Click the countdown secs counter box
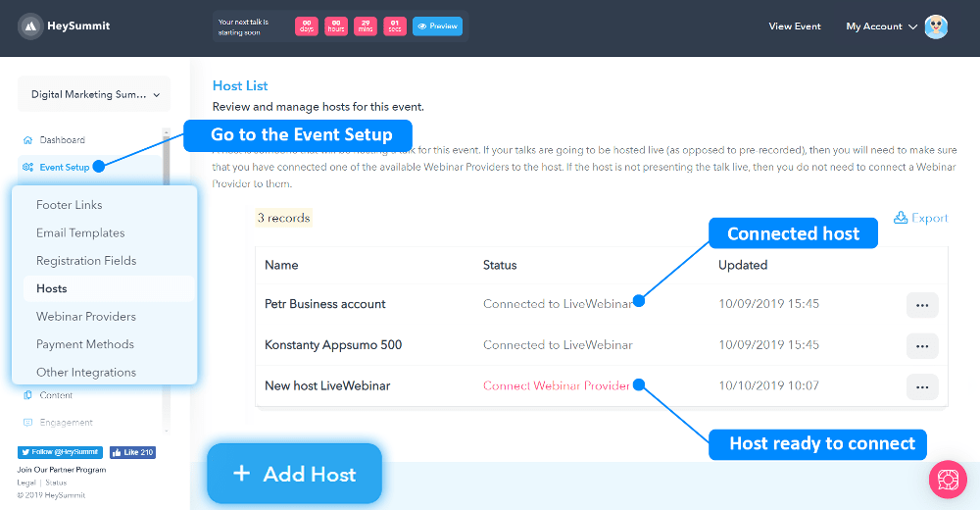980x510 pixels. tap(394, 26)
